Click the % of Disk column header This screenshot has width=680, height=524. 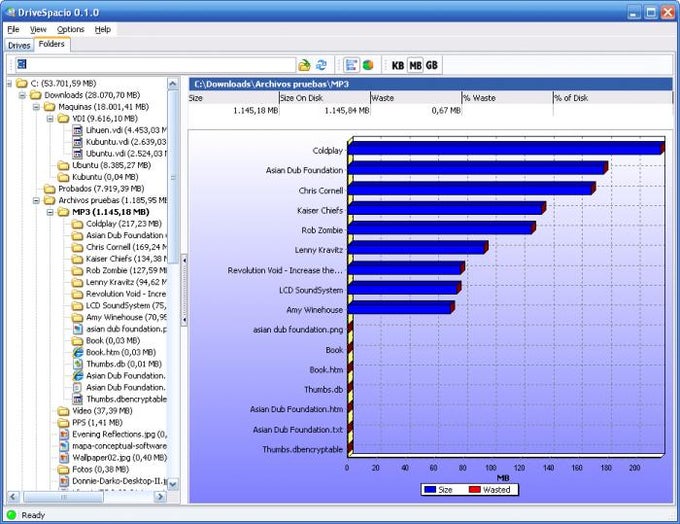[x=613, y=98]
